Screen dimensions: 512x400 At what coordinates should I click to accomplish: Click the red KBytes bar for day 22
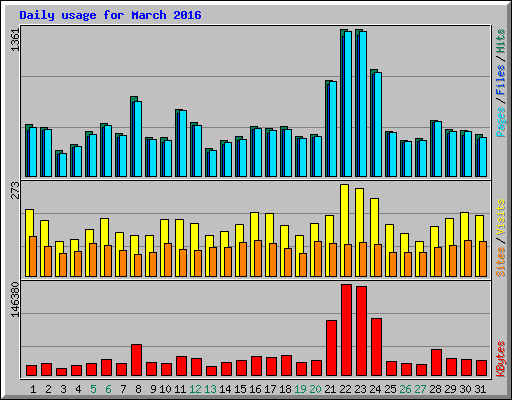pyautogui.click(x=346, y=330)
